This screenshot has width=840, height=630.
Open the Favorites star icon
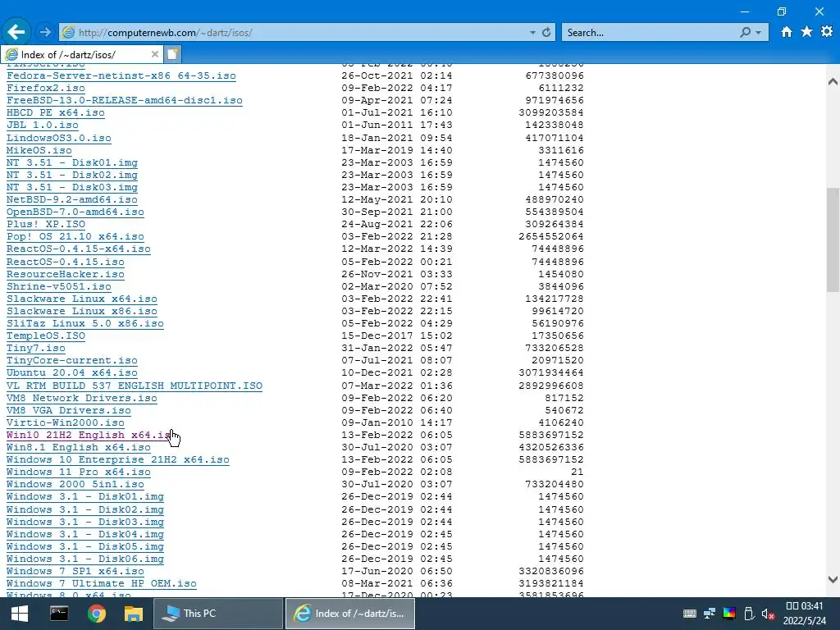pos(806,32)
